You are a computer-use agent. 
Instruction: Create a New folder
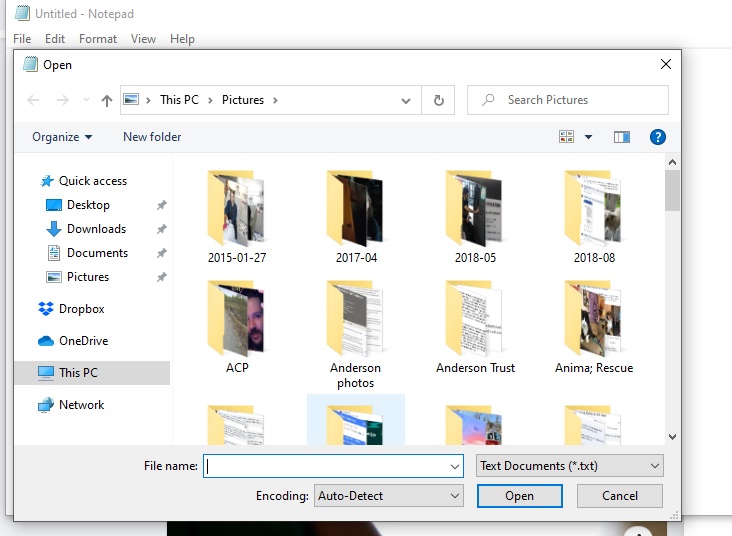152,137
